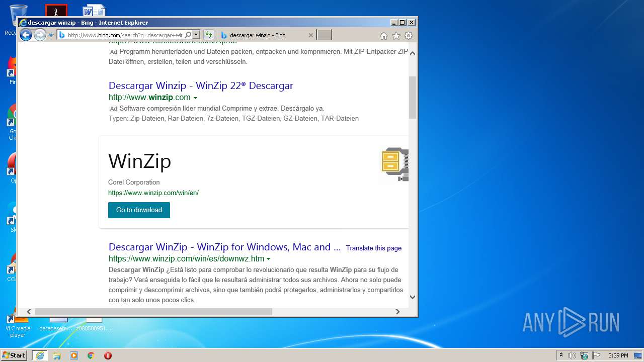This screenshot has width=644, height=362.
Task: Select the VLC media player desktop icon
Action: (18, 325)
